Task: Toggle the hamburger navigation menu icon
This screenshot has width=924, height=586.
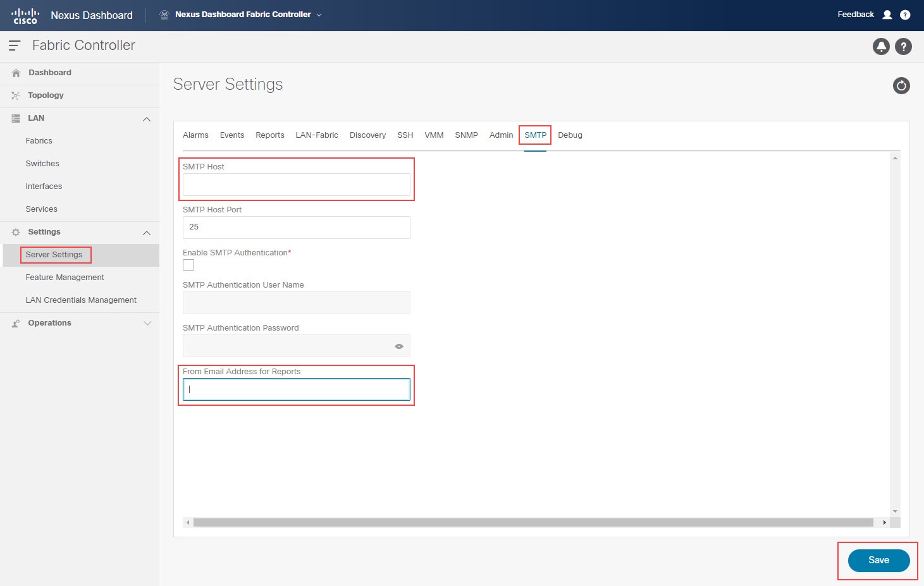Action: click(15, 46)
